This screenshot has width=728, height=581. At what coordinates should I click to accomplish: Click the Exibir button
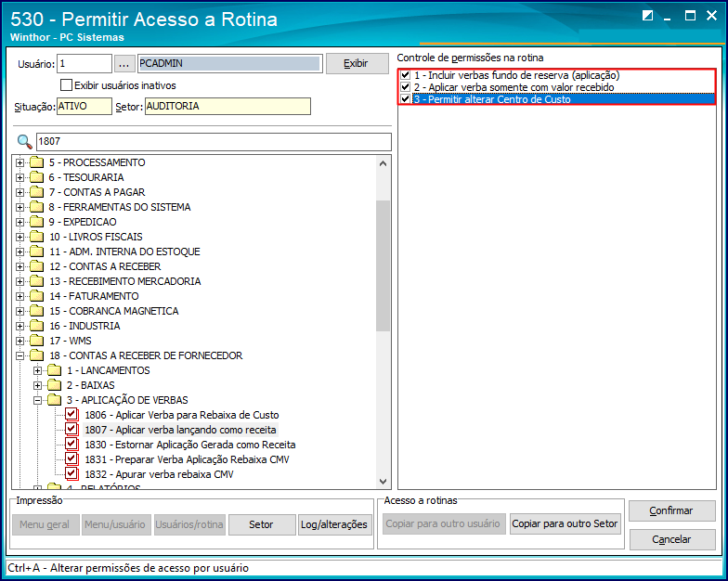357,63
